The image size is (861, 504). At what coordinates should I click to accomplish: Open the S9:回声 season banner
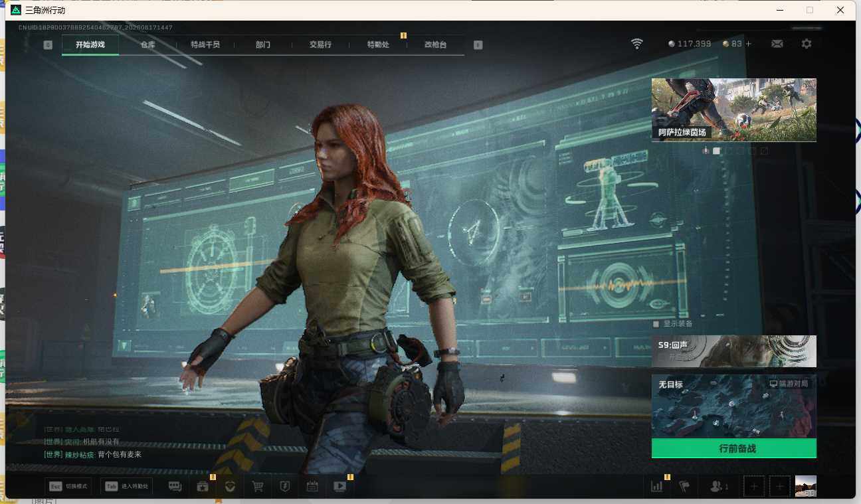coord(734,351)
